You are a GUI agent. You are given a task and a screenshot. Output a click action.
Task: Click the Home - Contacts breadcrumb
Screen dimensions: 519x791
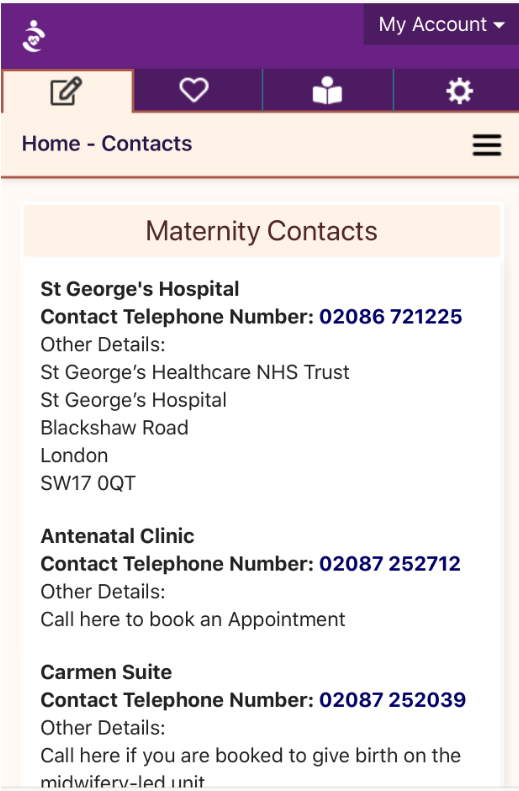[107, 144]
